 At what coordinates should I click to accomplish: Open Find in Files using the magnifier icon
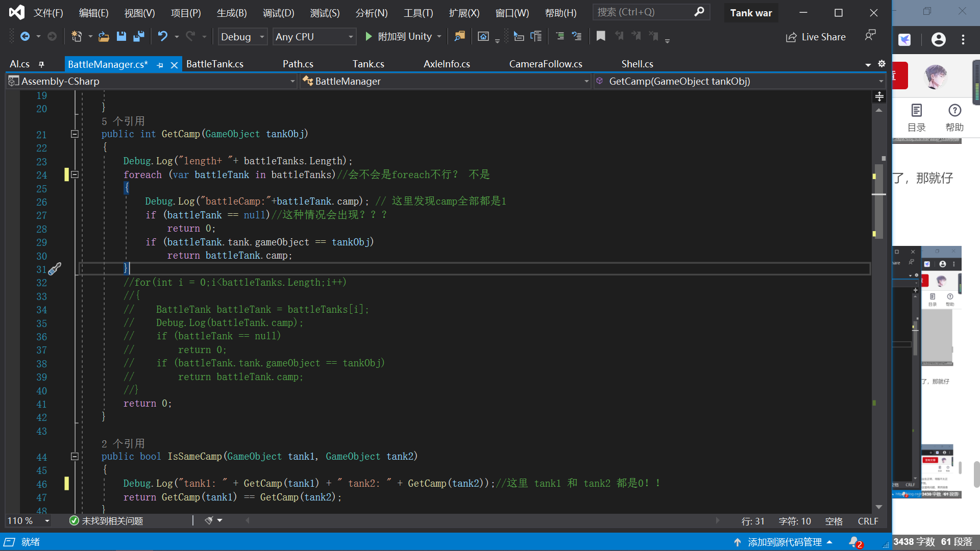(459, 36)
